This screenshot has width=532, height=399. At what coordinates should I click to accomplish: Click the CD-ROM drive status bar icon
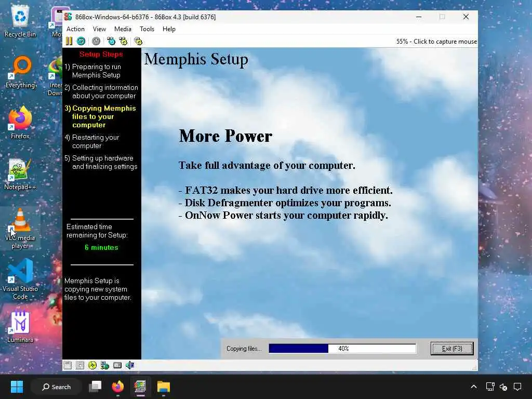click(x=92, y=365)
